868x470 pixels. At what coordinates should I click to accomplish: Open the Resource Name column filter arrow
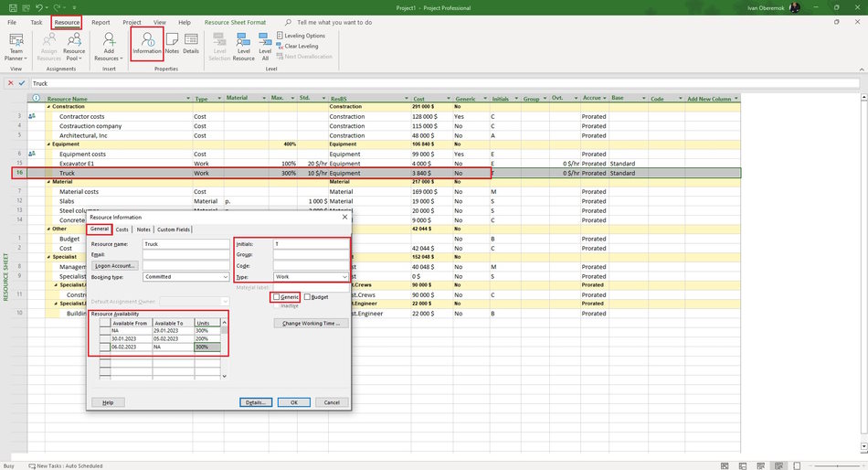tap(188, 99)
